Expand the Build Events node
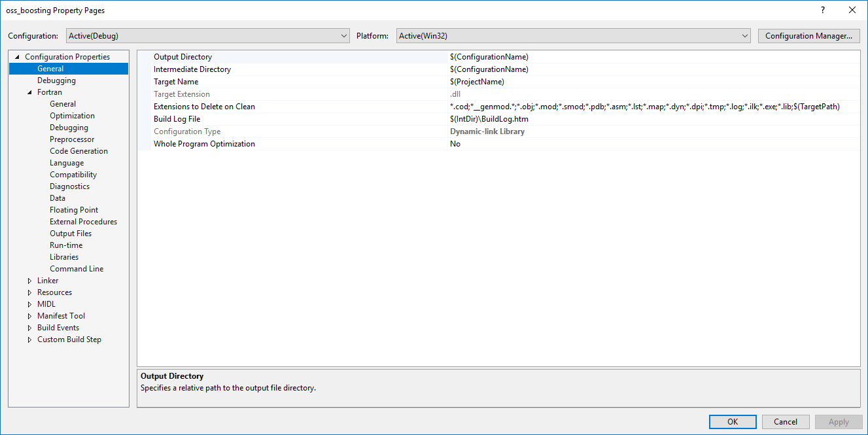Image resolution: width=868 pixels, height=435 pixels. click(x=29, y=328)
